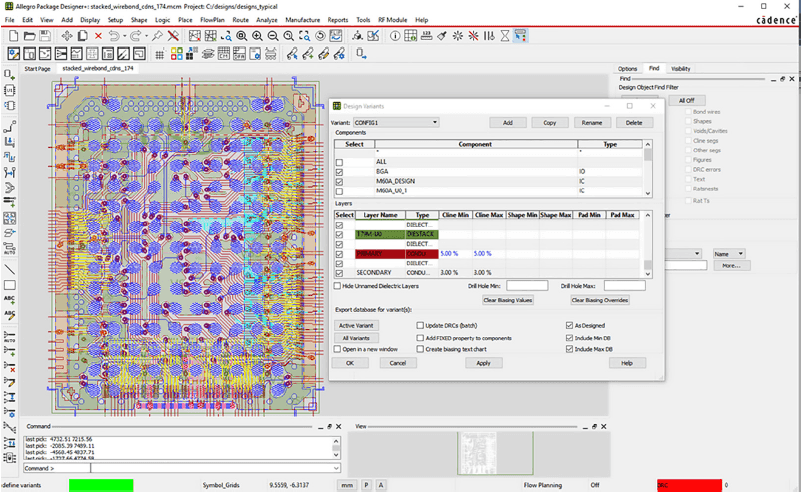This screenshot has width=806, height=496.
Task: Switch to the Visibility tab
Action: [x=681, y=69]
